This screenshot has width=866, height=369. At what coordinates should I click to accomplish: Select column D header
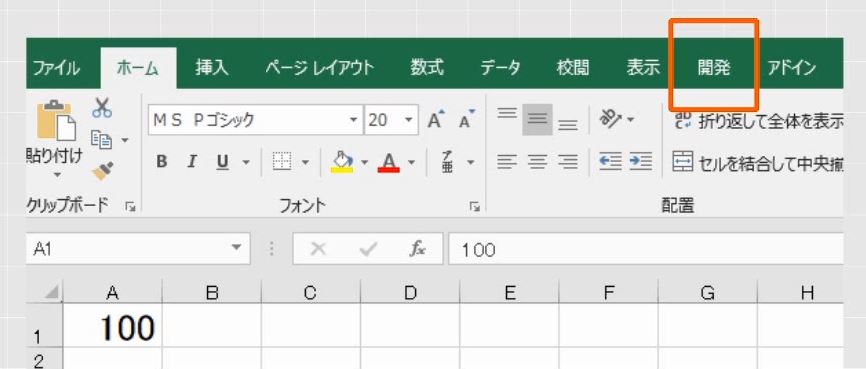pyautogui.click(x=410, y=292)
